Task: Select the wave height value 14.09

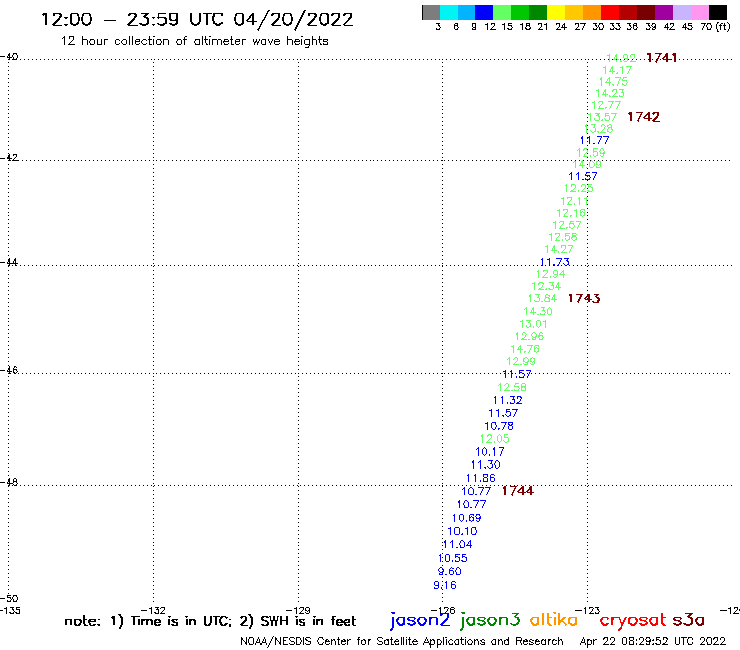Action: coord(587,165)
